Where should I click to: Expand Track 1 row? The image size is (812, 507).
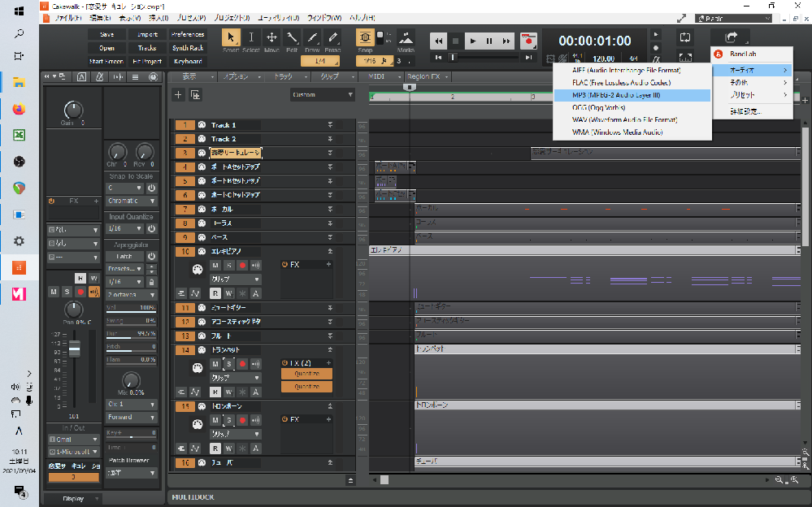[x=330, y=125]
